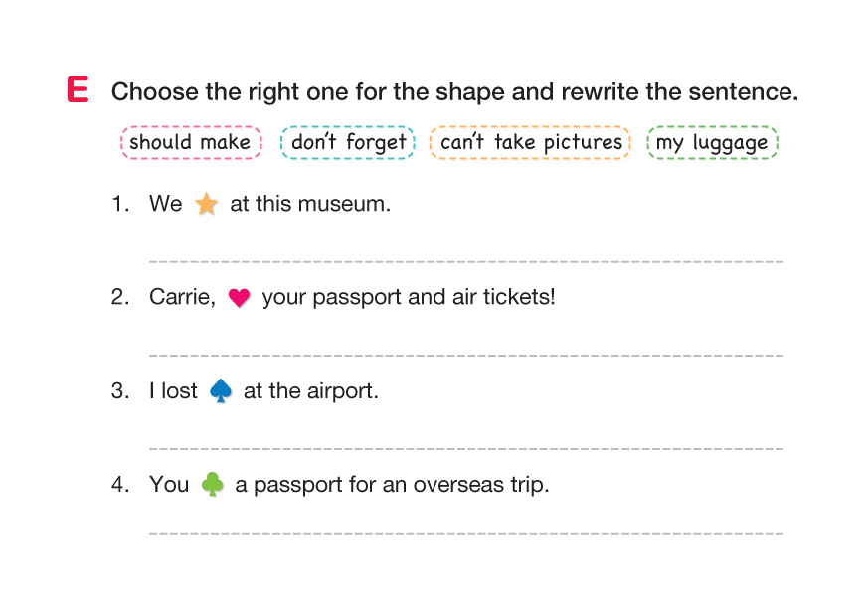Click the green club icon
Viewport: 868px width, 608px height.
click(213, 485)
